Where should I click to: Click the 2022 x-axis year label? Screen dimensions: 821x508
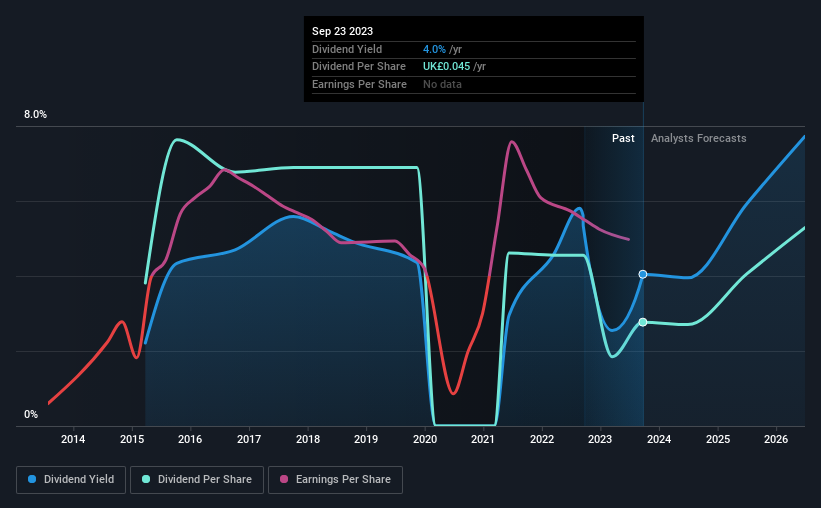pyautogui.click(x=542, y=439)
